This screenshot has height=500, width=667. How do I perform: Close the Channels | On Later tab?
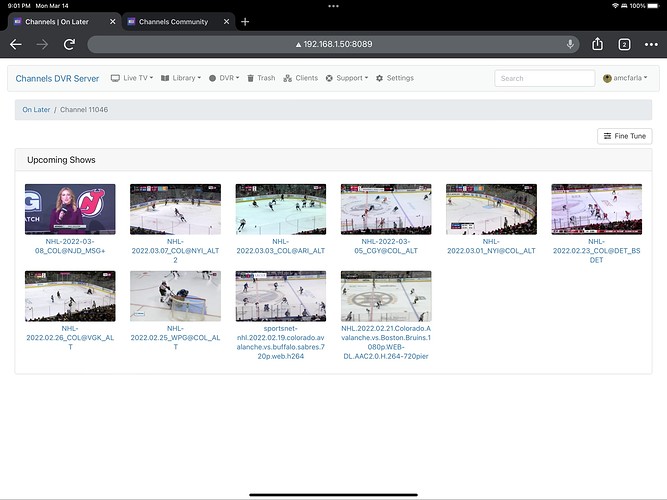point(112,21)
